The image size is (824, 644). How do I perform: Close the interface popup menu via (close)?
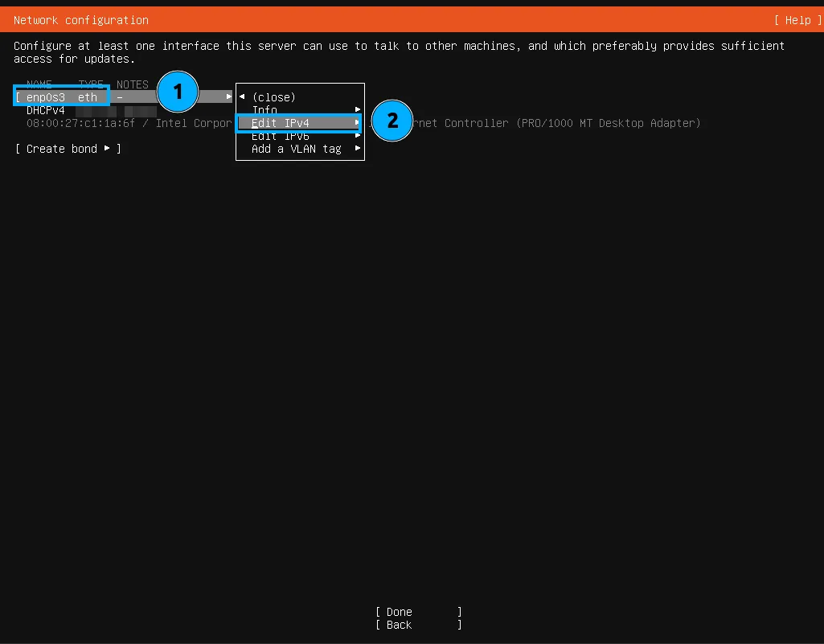(x=273, y=97)
